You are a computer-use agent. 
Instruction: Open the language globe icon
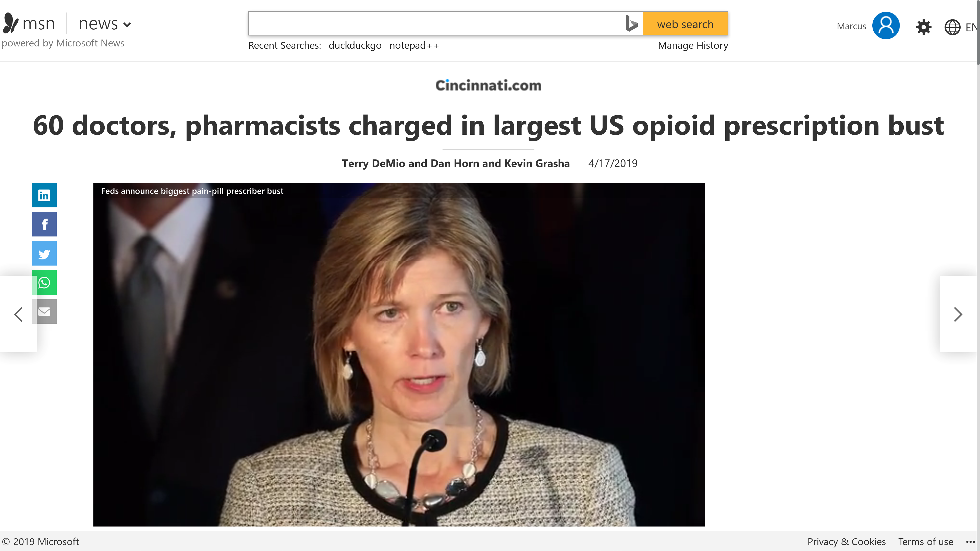952,27
